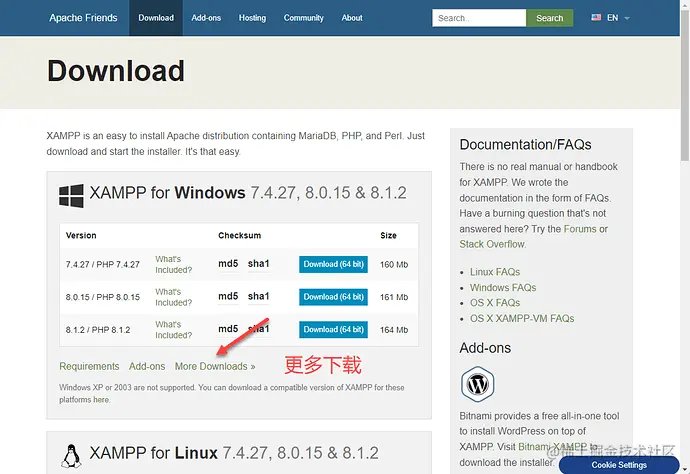Open the More Downloads link

(x=215, y=366)
